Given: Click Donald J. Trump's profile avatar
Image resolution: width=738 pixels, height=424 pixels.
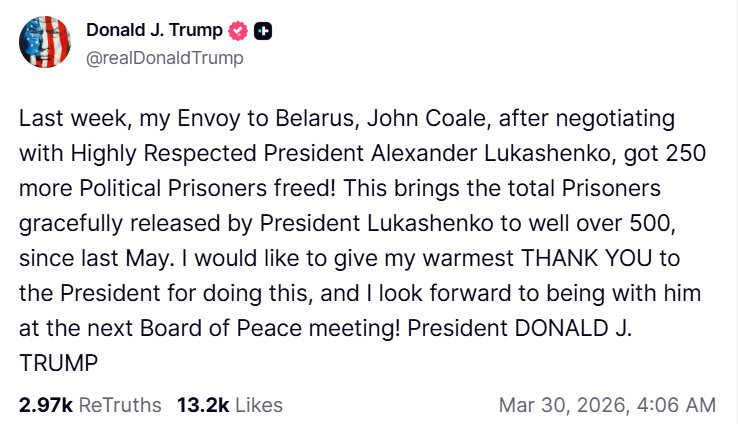Looking at the screenshot, I should pyautogui.click(x=45, y=42).
